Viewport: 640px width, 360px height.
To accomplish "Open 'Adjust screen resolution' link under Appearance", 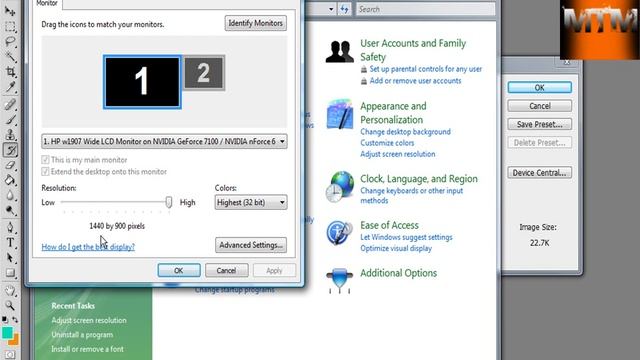I will pyautogui.click(x=398, y=154).
